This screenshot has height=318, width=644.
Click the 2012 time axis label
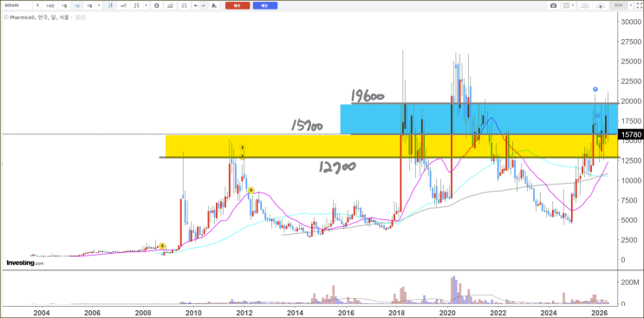244,312
